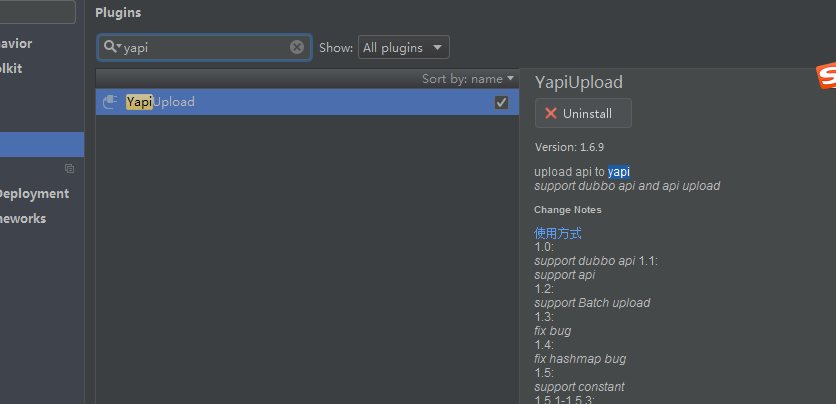Click the Change Notes heading
Image resolution: width=836 pixels, height=404 pixels.
coord(568,209)
